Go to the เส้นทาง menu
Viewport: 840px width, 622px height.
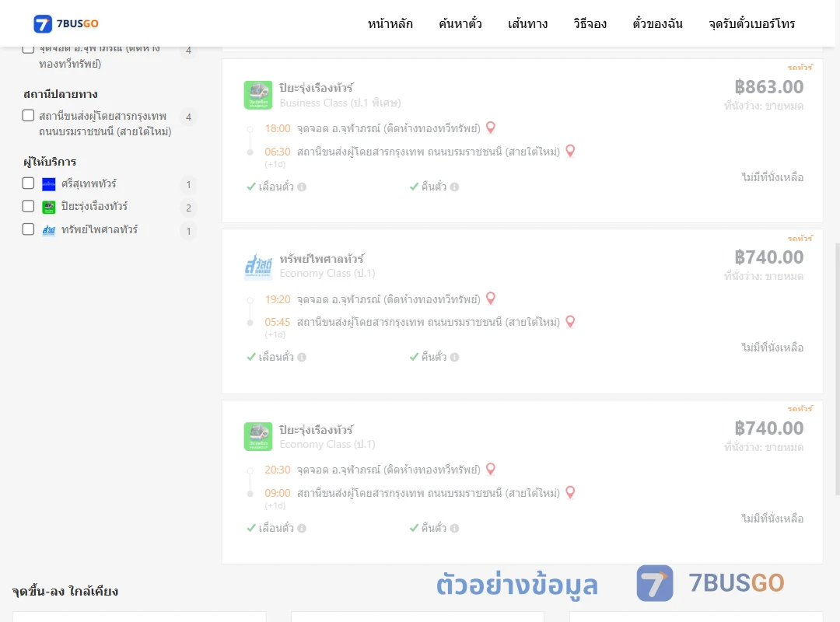(527, 23)
